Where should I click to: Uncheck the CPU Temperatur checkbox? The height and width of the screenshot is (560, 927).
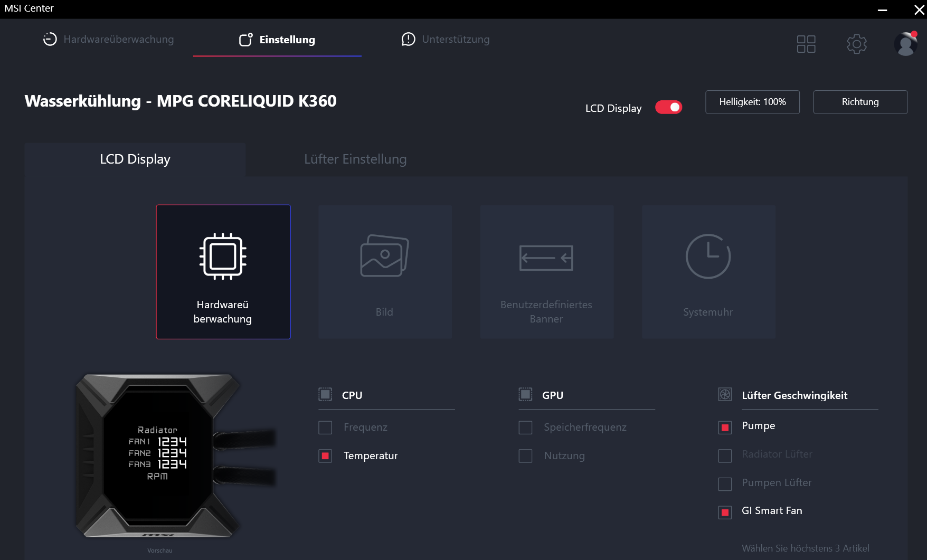[325, 456]
